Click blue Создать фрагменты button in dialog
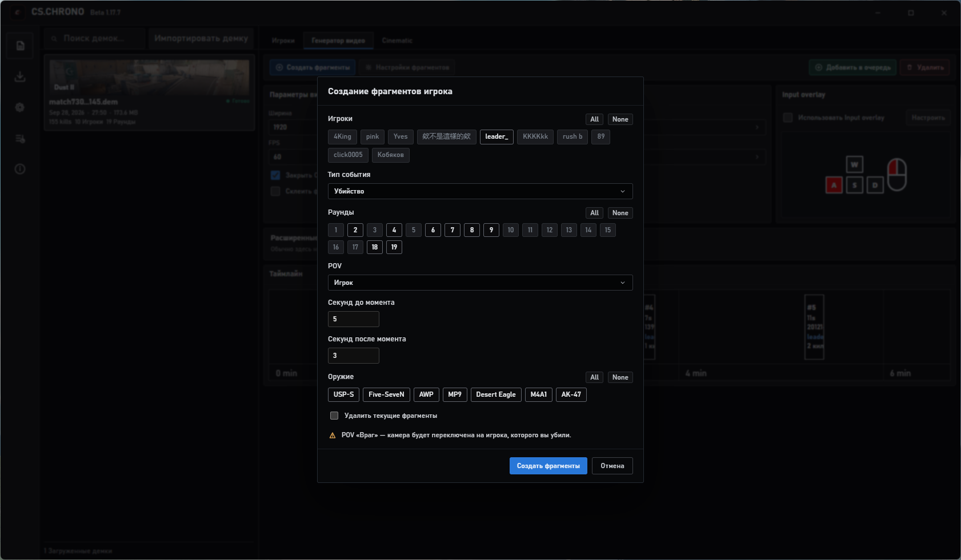The width and height of the screenshot is (961, 560). (548, 466)
